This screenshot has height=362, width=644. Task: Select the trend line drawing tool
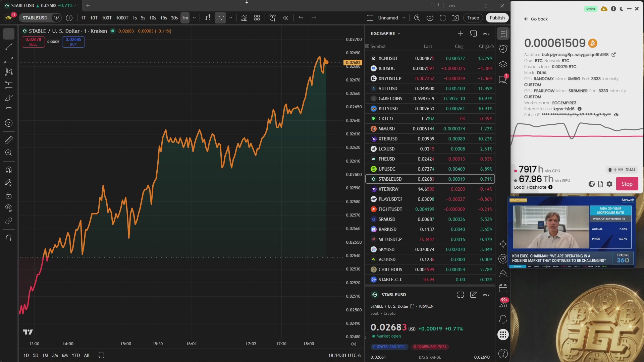point(9,47)
